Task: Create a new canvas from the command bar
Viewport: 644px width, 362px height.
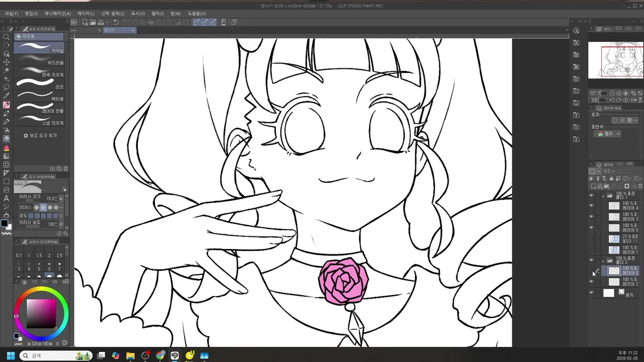Action: coord(85,22)
